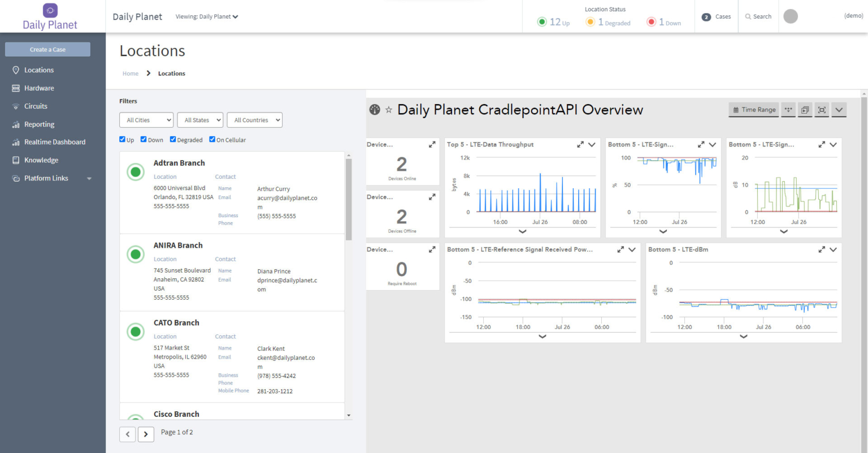Click the '(demo)' user label in header
The image size is (868, 453).
tap(853, 16)
